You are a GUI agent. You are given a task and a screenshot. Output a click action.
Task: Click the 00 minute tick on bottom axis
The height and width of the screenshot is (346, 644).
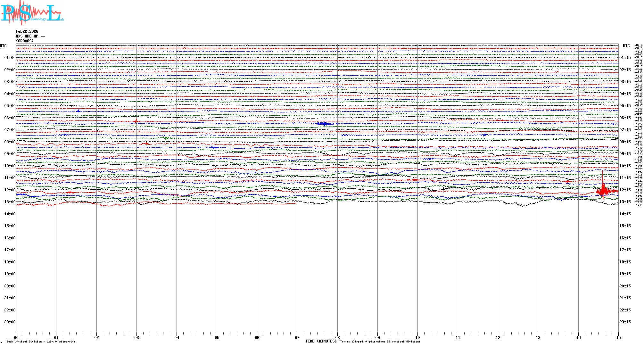(16, 337)
